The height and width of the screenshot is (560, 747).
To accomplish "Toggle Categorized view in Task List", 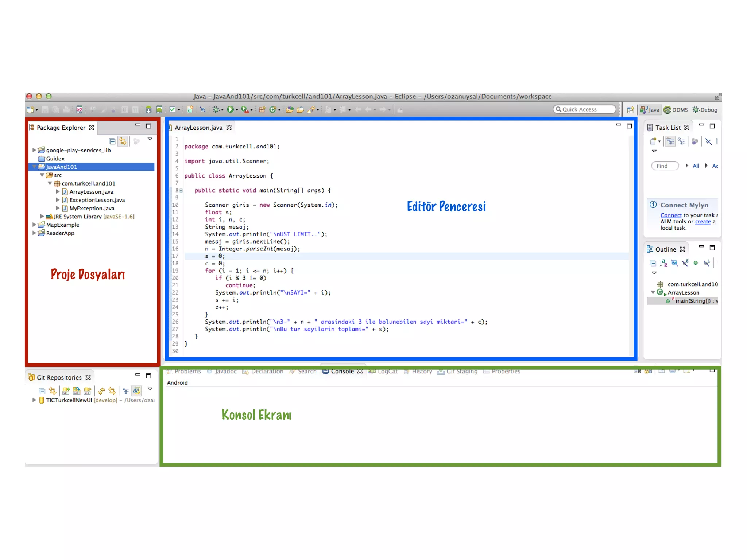I will click(670, 141).
